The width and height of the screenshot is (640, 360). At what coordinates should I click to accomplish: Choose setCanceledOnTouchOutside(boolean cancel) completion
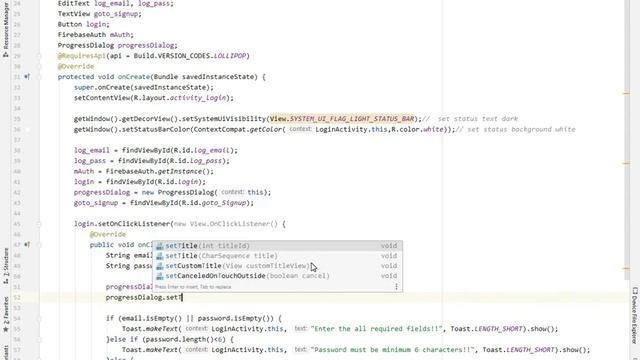click(278, 276)
